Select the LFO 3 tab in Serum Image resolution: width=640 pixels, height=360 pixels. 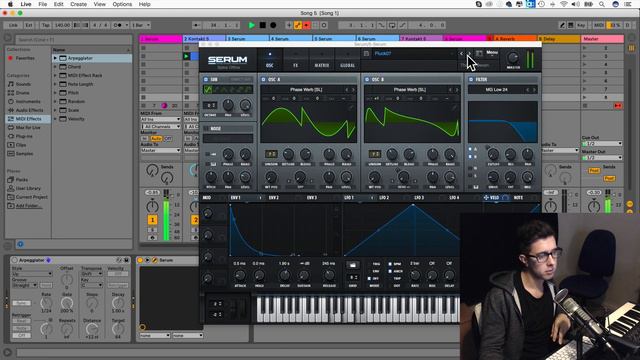[419, 198]
